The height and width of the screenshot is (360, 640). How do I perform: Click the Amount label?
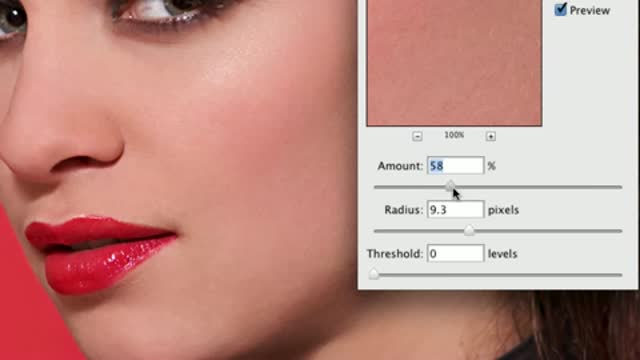(x=400, y=166)
